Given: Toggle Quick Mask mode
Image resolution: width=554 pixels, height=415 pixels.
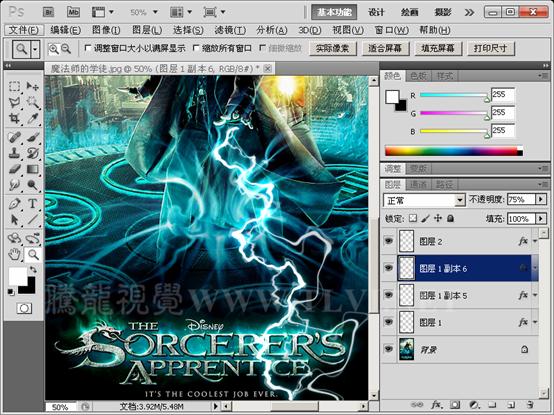Looking at the screenshot, I should [24, 308].
